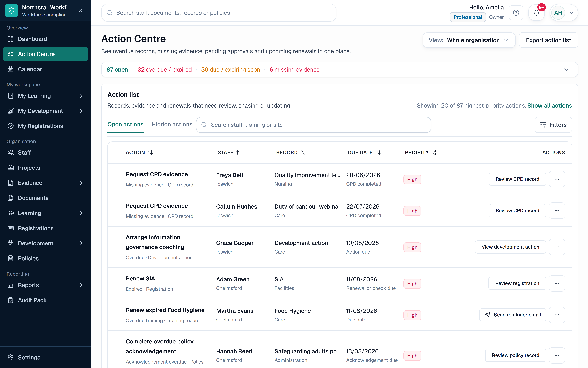Open more options for Adam Green row
This screenshot has width=588, height=368.
tap(557, 283)
